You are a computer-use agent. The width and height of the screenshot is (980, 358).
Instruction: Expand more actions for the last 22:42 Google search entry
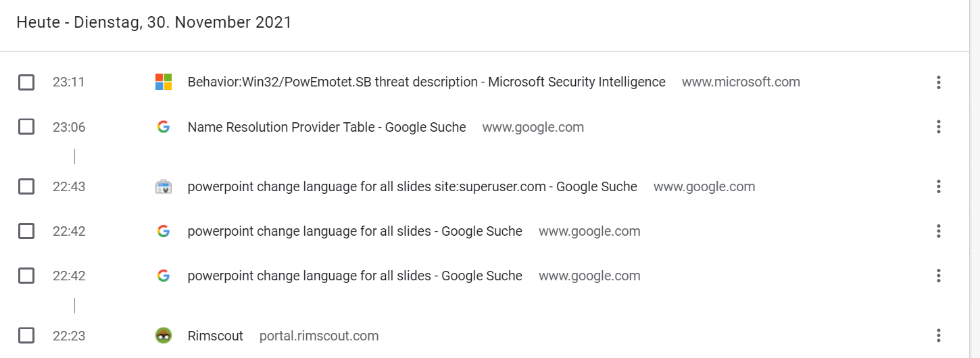[938, 276]
